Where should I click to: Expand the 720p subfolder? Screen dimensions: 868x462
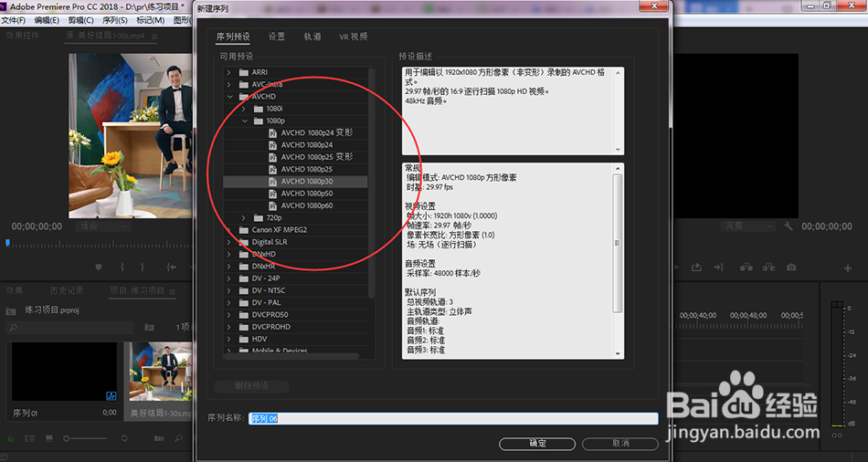click(x=244, y=218)
